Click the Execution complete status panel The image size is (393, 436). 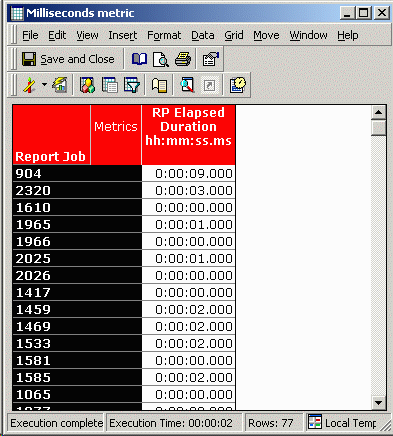coord(56,423)
